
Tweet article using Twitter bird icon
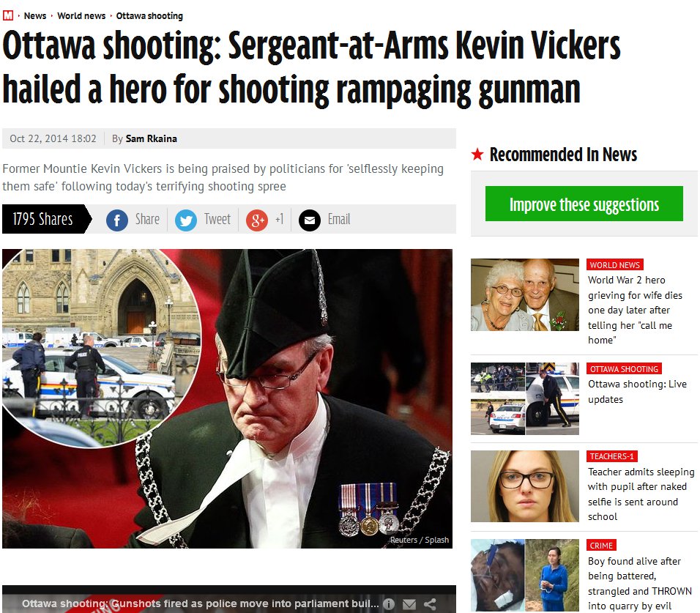(x=186, y=220)
